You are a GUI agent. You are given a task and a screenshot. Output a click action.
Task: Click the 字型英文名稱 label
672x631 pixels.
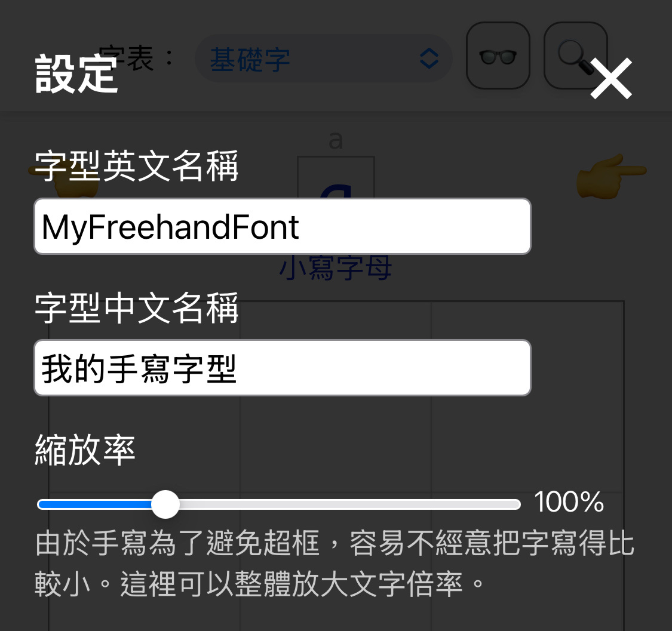[x=136, y=166]
